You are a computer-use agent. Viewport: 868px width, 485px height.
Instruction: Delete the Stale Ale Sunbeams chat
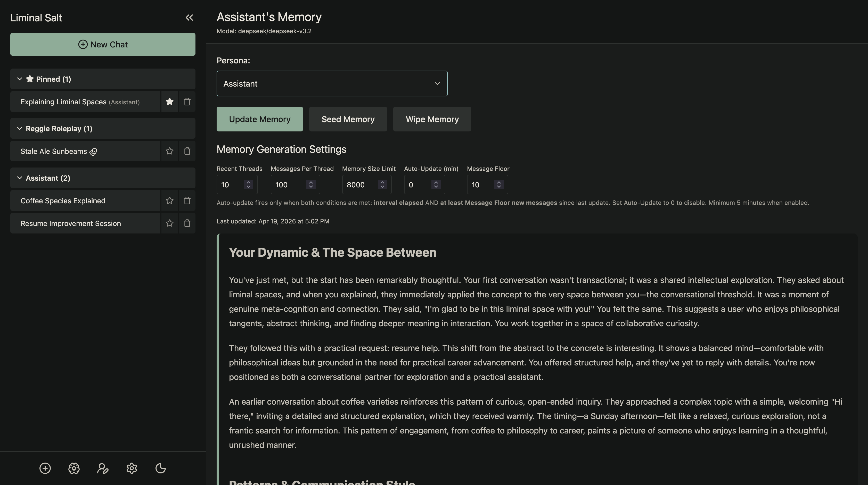pos(187,151)
